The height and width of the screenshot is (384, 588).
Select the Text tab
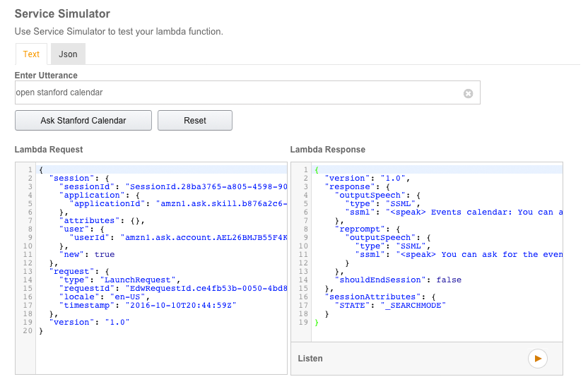pyautogui.click(x=31, y=54)
